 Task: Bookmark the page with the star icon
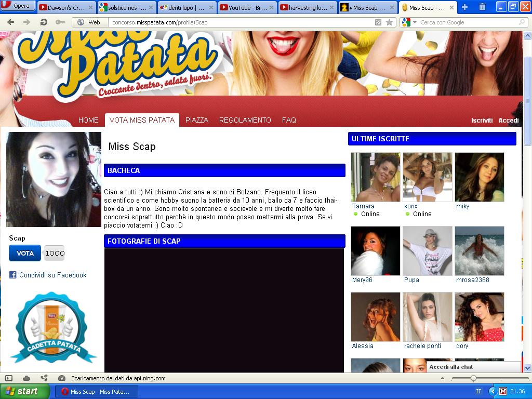coord(390,22)
